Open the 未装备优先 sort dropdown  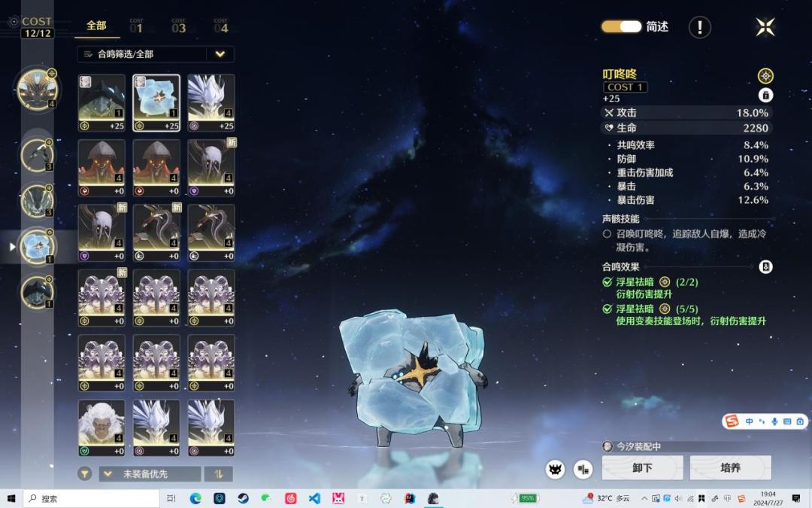click(x=150, y=474)
